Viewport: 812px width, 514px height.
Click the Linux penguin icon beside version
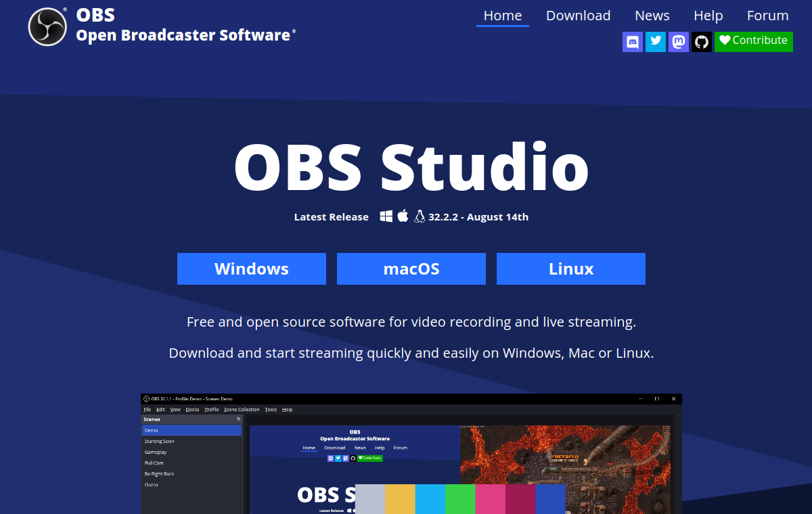[x=420, y=216]
